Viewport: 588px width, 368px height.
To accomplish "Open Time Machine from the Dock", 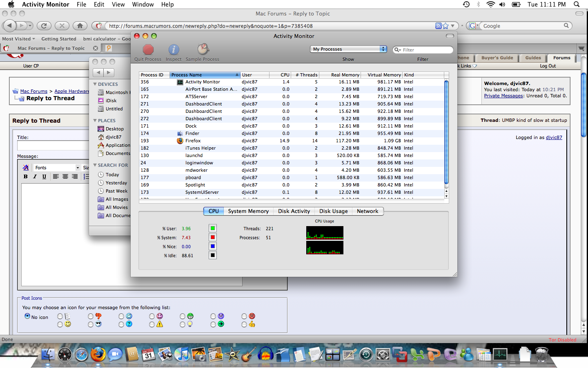I will (366, 354).
